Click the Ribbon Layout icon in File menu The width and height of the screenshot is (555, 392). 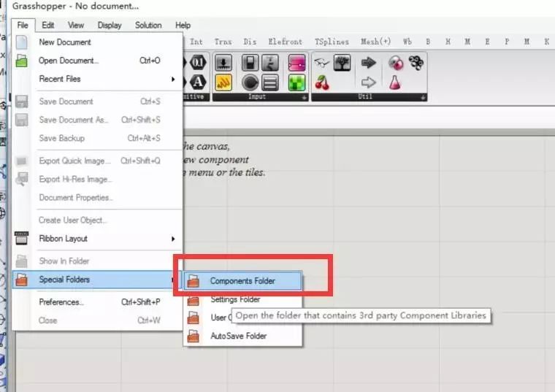click(x=22, y=239)
